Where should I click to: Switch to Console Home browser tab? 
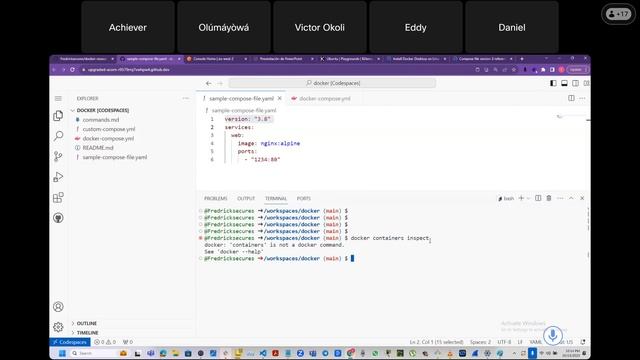coord(216,59)
